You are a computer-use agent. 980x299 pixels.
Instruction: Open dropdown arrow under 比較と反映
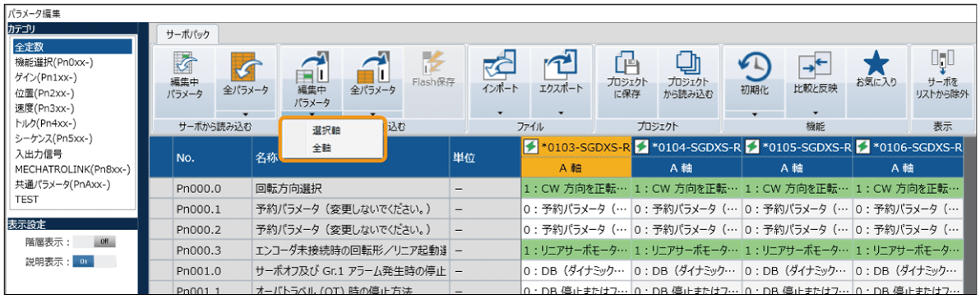point(815,113)
